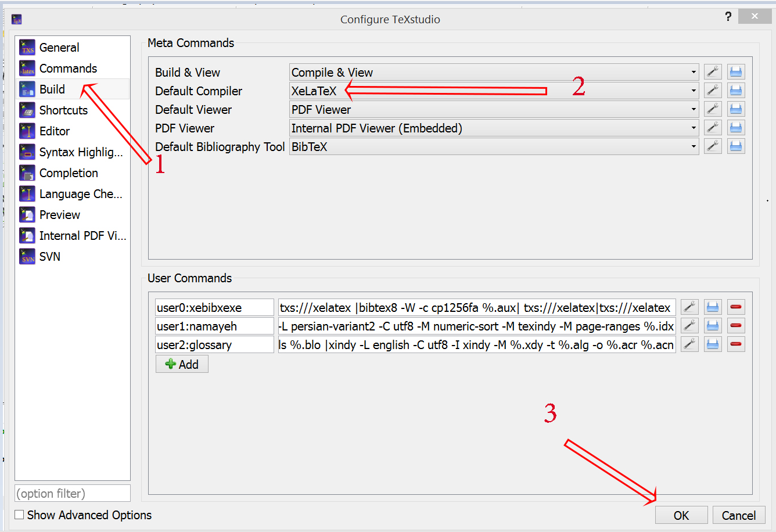Open the Commands settings page
Screen dimensions: 776x532
[73, 69]
